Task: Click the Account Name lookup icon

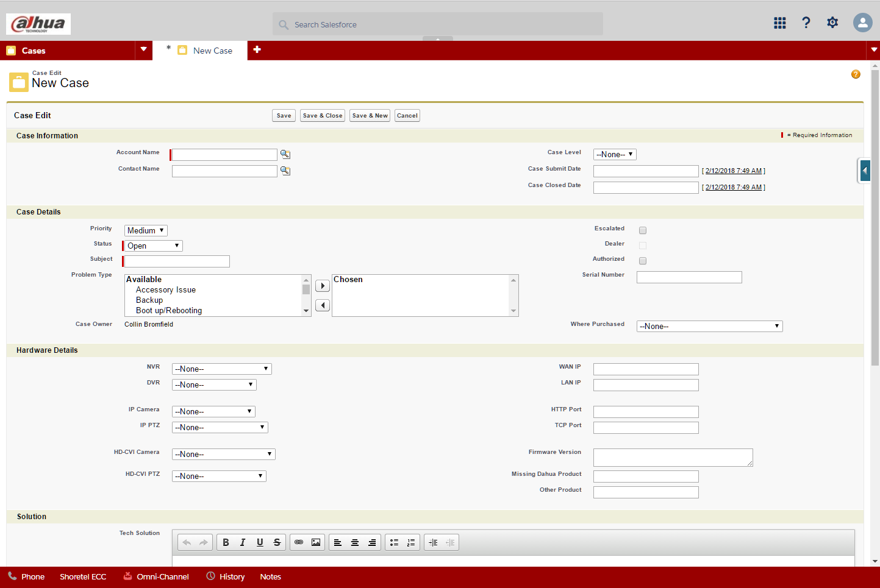Action: pos(285,155)
